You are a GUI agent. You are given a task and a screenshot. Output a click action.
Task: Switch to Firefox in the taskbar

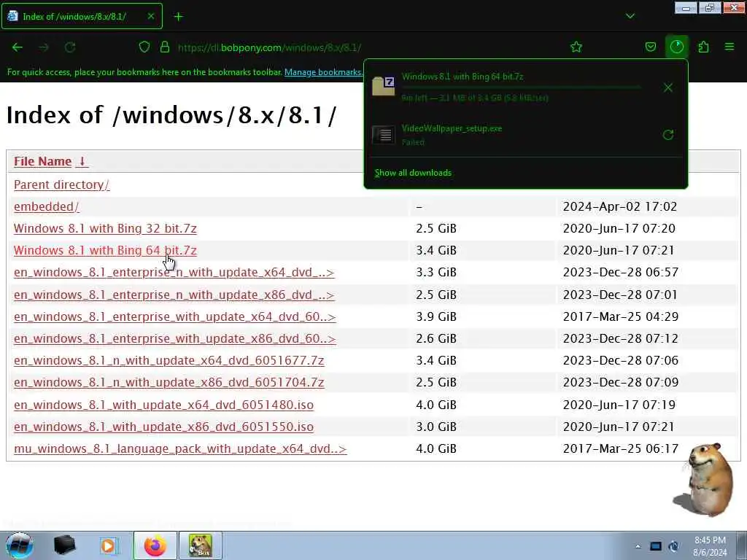[155, 545]
